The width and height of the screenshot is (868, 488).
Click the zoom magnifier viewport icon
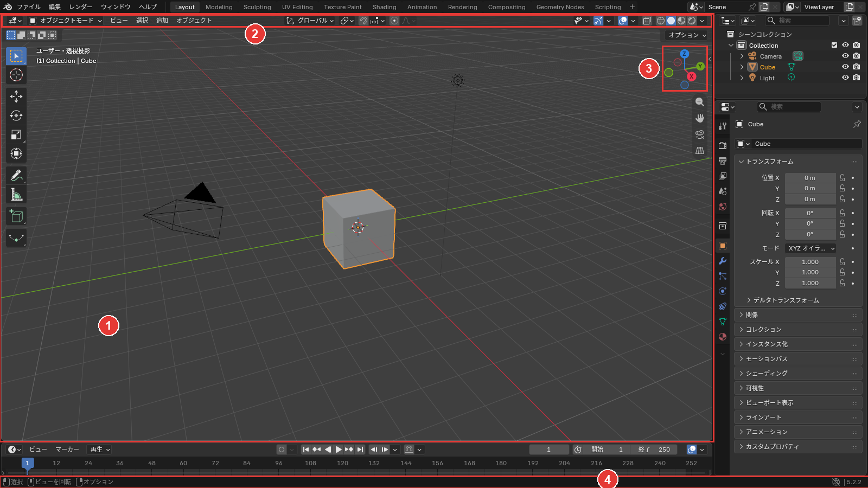click(700, 102)
